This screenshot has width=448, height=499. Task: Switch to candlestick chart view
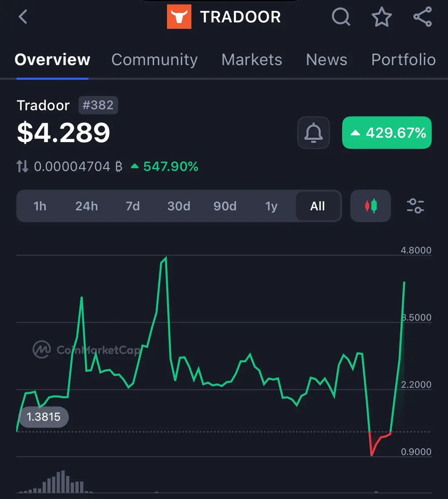point(371,206)
